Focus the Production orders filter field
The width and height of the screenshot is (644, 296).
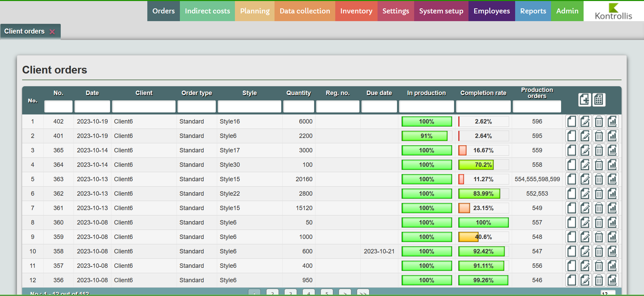(537, 106)
